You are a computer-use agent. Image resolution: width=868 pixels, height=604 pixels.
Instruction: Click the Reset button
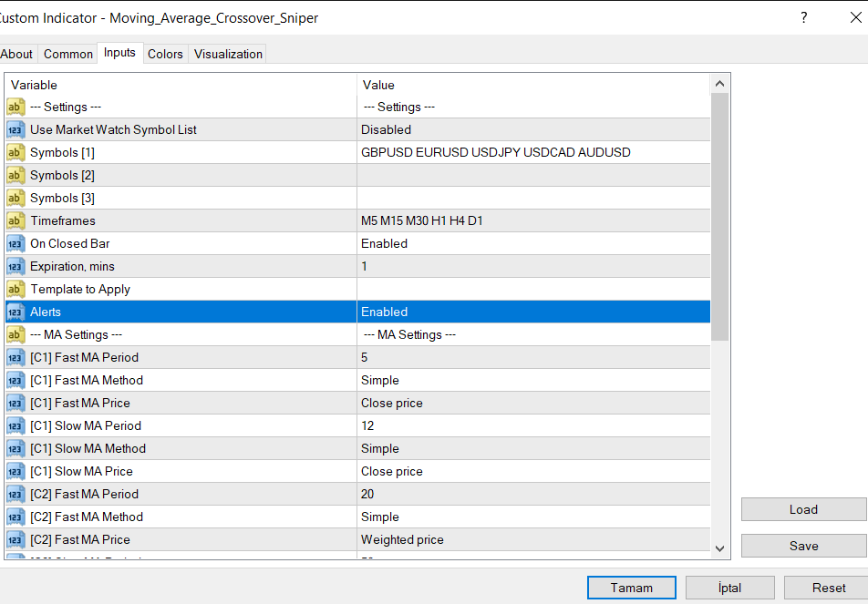pyautogui.click(x=829, y=588)
